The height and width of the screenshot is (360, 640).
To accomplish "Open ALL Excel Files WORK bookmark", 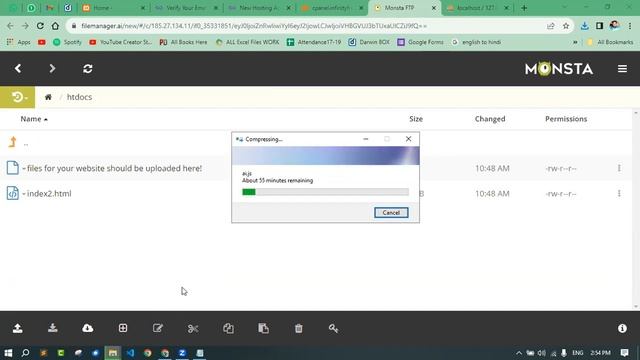I will click(x=247, y=42).
